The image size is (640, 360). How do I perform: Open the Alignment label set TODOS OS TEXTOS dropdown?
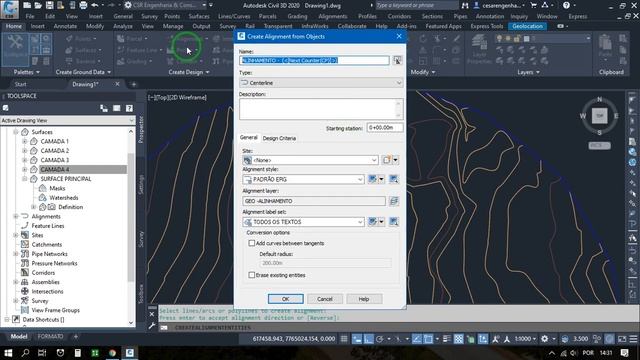coord(303,222)
